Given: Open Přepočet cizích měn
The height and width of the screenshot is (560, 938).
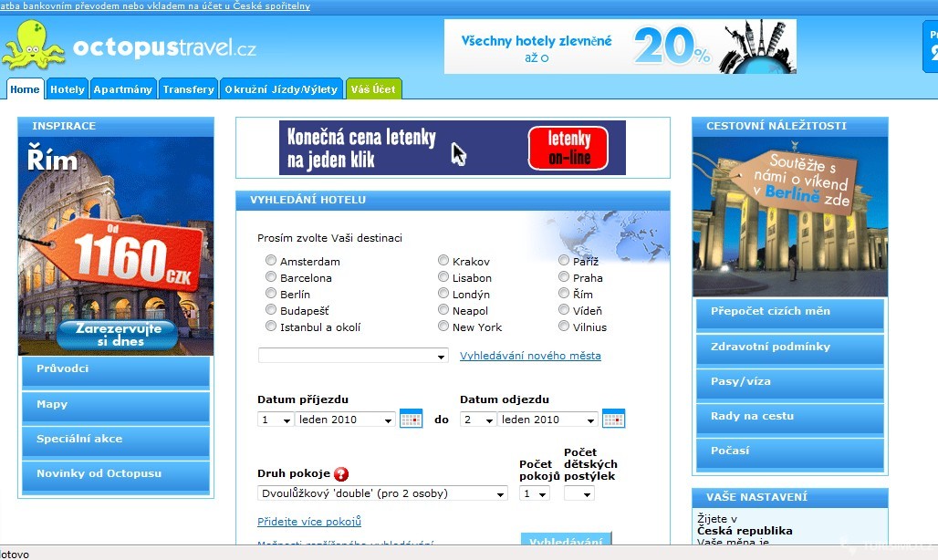Looking at the screenshot, I should pyautogui.click(x=790, y=315).
